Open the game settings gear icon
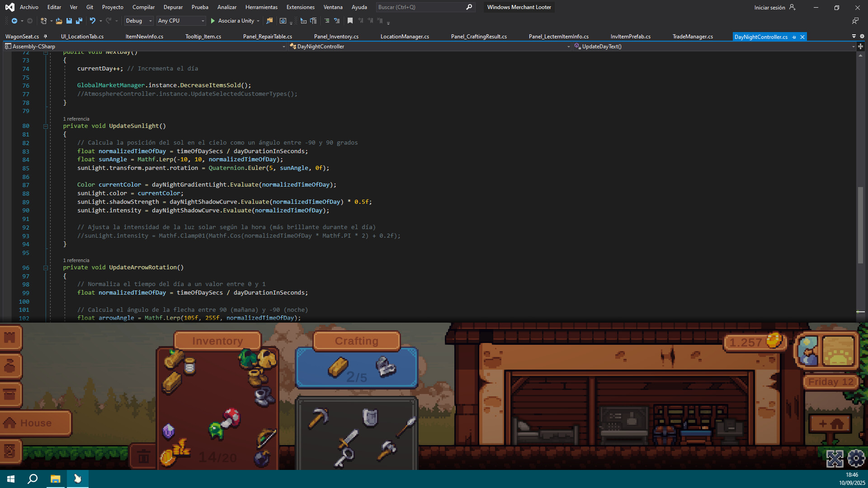Screen dimensions: 868x488 tap(856, 458)
